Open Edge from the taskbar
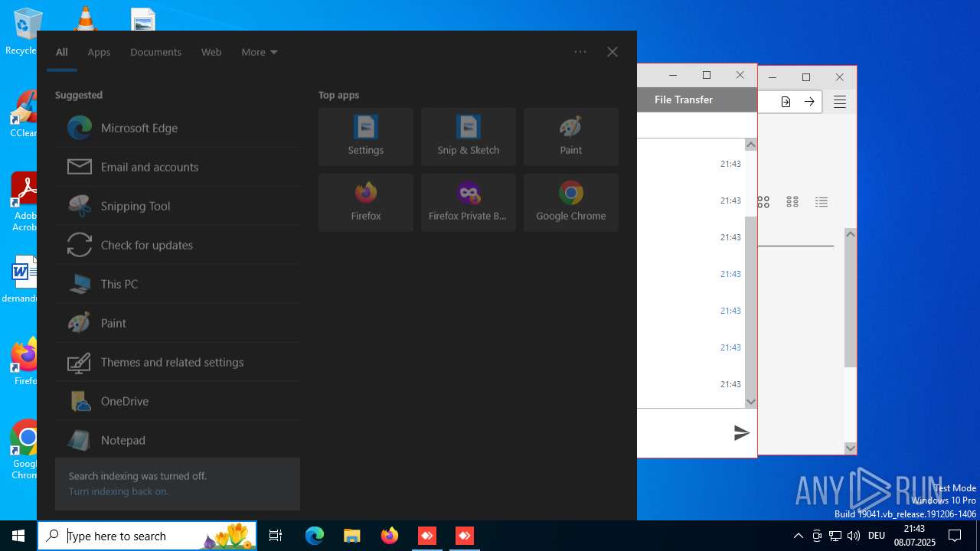 [315, 536]
